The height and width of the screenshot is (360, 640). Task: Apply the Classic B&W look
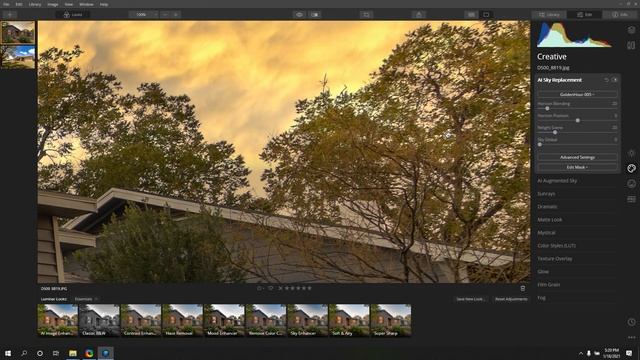99,320
